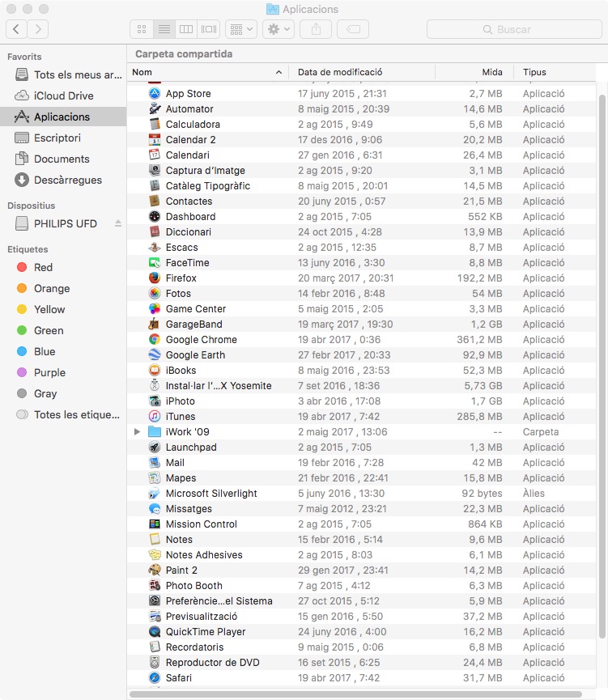Select the Purple tag
This screenshot has height=700, width=608.
pyautogui.click(x=63, y=372)
